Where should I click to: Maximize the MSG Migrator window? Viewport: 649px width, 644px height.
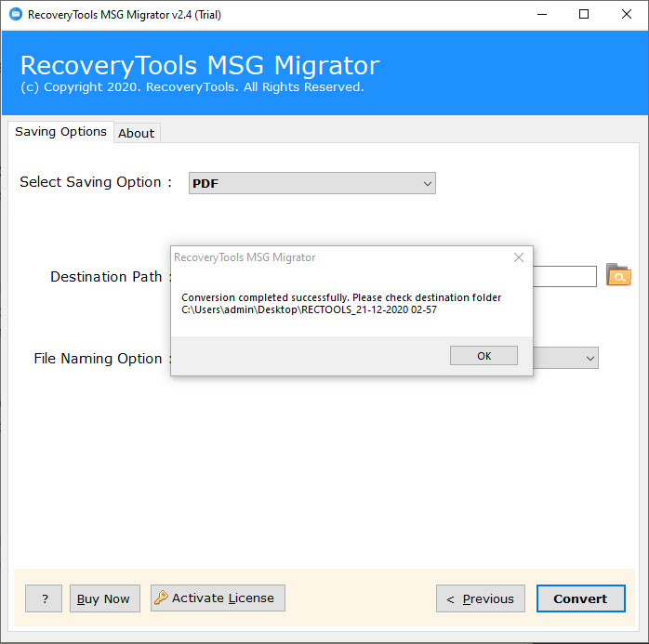584,15
